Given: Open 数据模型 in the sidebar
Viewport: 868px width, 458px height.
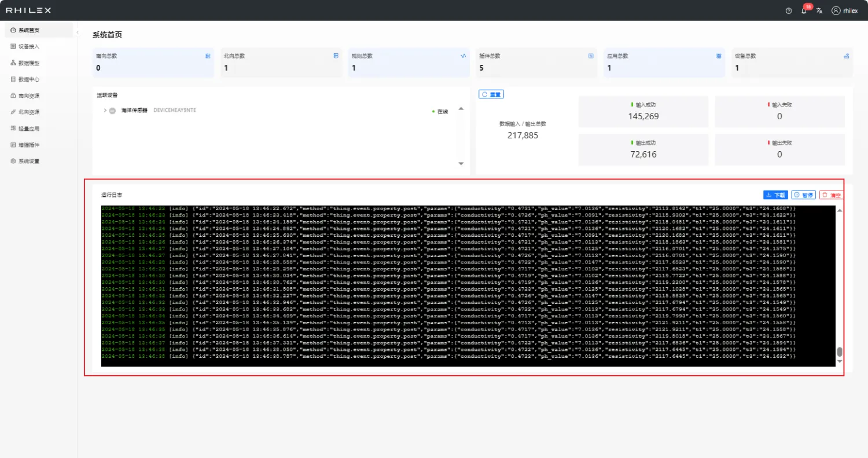Looking at the screenshot, I should click(x=39, y=63).
